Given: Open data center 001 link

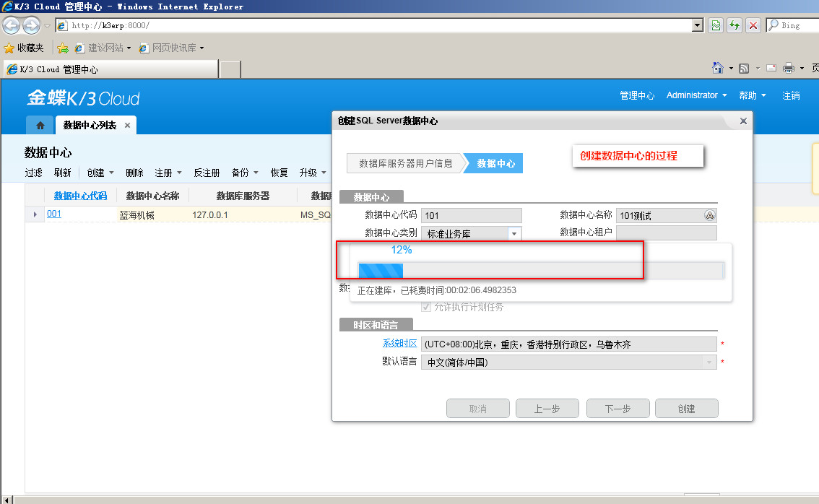Looking at the screenshot, I should point(53,214).
